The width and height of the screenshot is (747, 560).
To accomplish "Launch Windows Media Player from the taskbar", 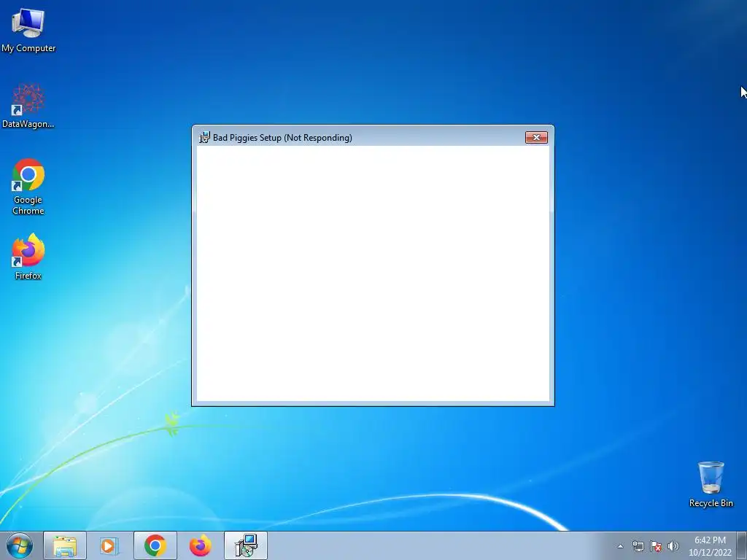I will (x=109, y=545).
